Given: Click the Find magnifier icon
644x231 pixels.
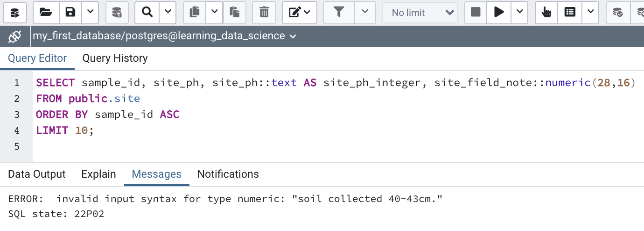Looking at the screenshot, I should (x=147, y=13).
